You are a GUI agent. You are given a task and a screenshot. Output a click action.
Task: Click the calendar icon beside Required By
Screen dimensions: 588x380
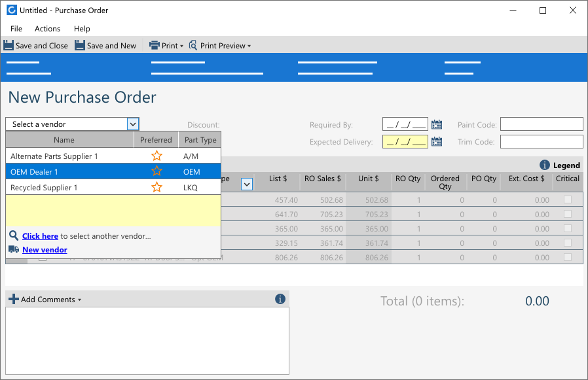click(x=437, y=124)
